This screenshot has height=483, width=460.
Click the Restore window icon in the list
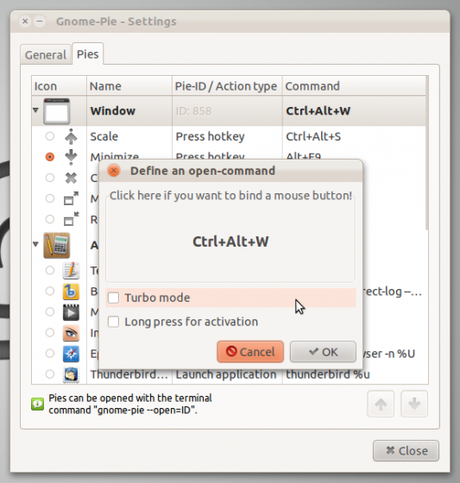(71, 219)
